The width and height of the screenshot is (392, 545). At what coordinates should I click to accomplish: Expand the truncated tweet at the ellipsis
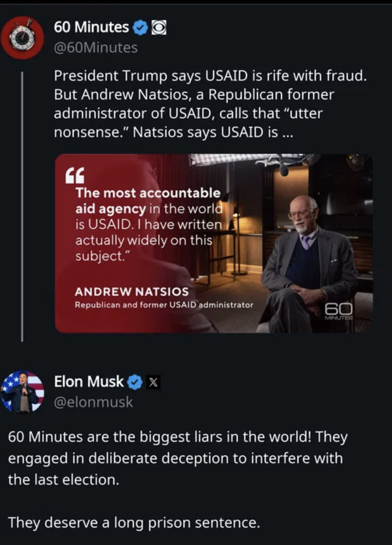click(x=287, y=133)
